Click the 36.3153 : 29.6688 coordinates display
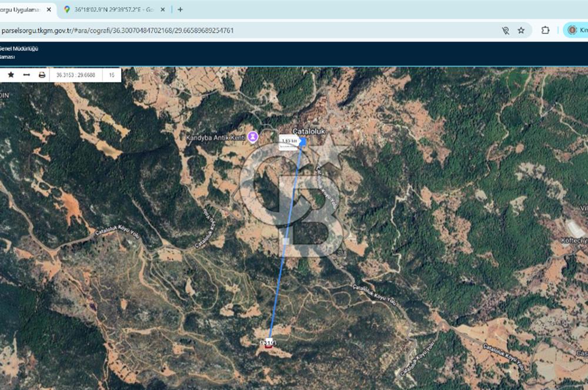 click(75, 75)
